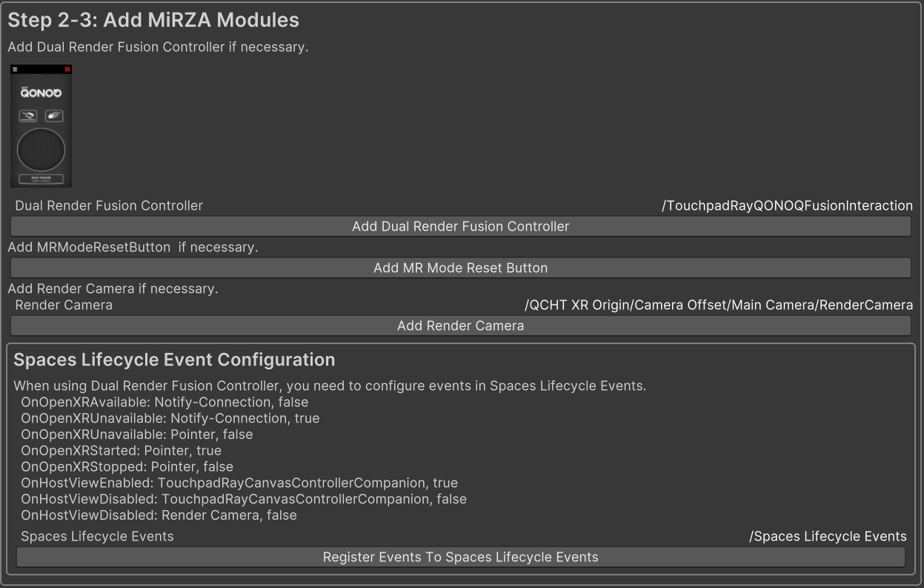Select the TouchpadRayQONOQFusionInteraction reference field
Screen dimensions: 924x588
pos(788,205)
